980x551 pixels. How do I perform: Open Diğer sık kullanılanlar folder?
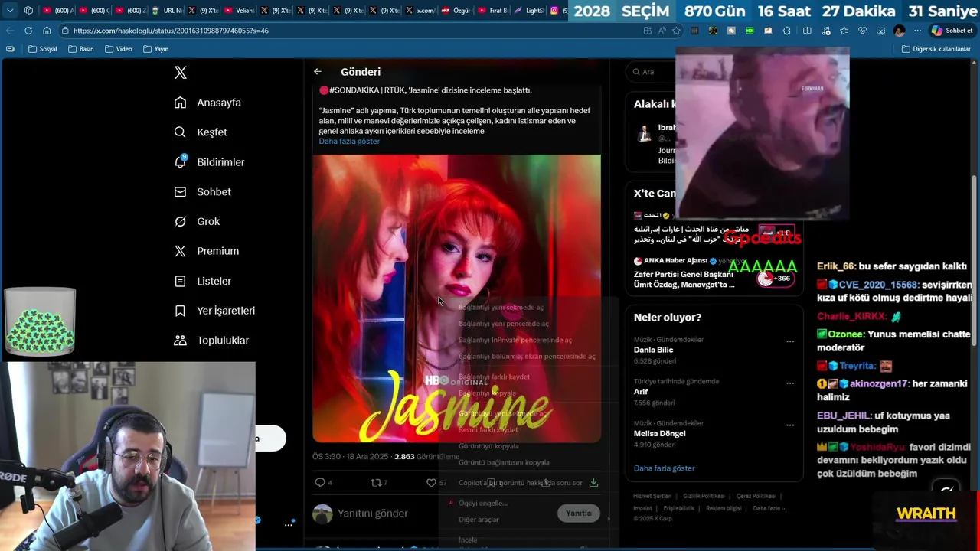click(x=936, y=49)
